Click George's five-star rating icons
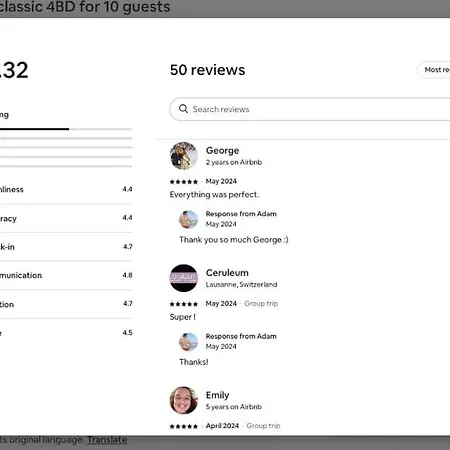The image size is (450, 450). click(x=184, y=182)
